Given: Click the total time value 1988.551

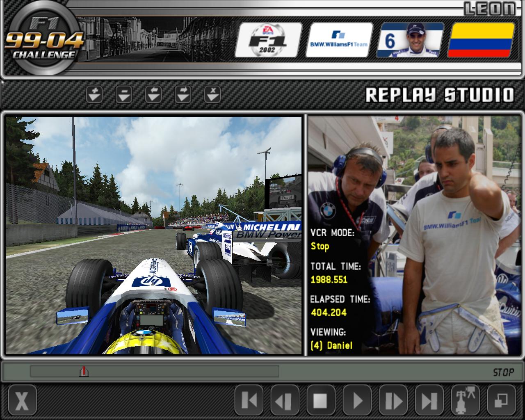Looking at the screenshot, I should (329, 280).
